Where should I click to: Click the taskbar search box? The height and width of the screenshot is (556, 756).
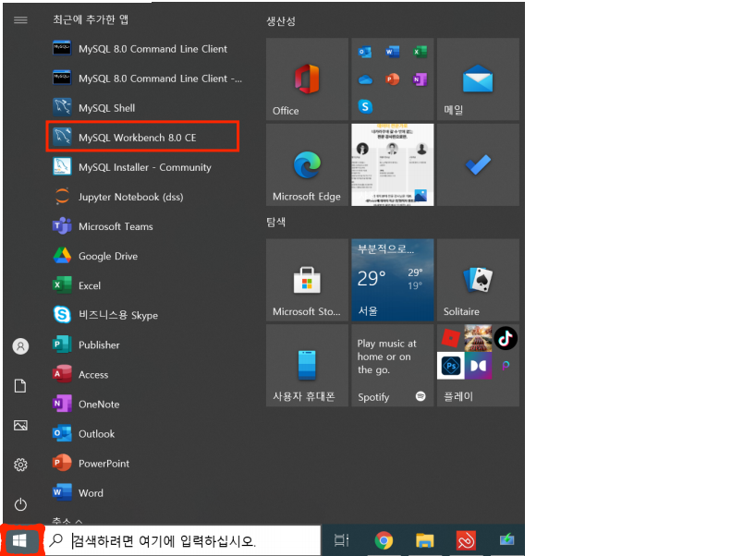tap(183, 540)
